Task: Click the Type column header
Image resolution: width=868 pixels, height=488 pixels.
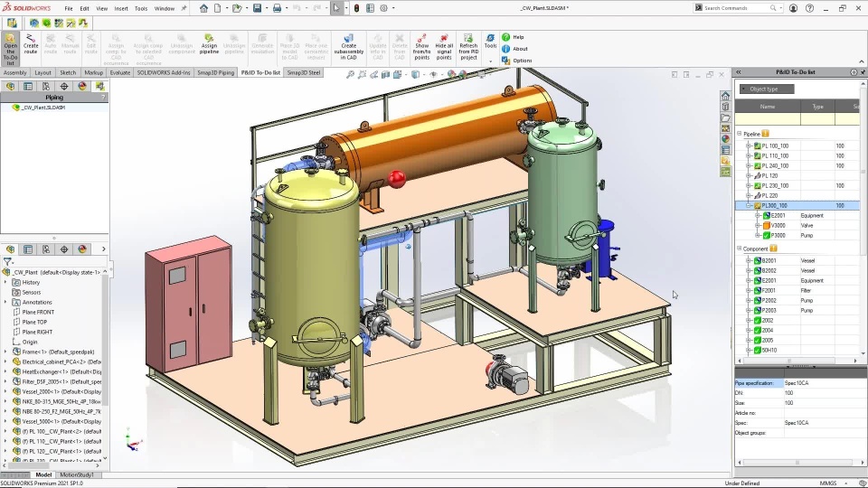Action: click(817, 107)
